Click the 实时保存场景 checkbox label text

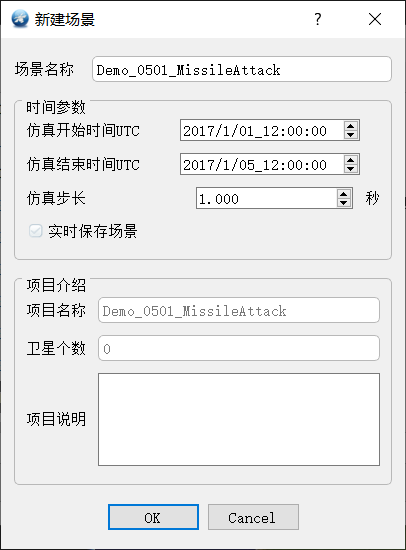point(93,231)
